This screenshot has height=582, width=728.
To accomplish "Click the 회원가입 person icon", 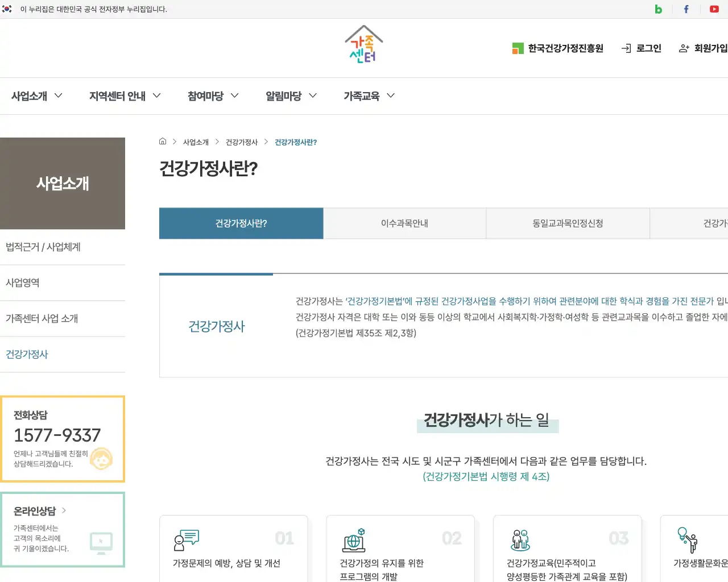I will [684, 48].
